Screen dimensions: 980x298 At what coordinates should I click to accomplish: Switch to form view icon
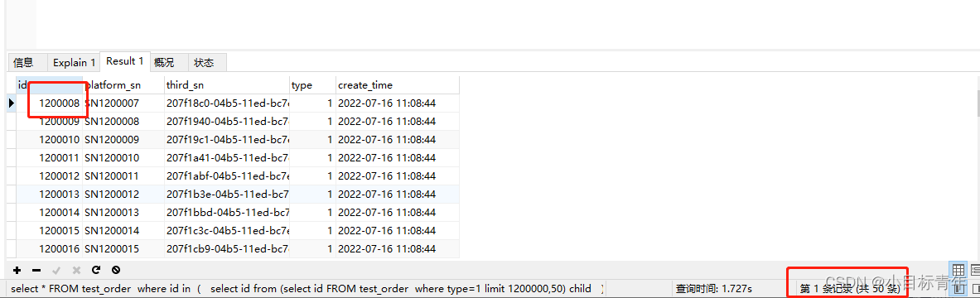(x=975, y=271)
